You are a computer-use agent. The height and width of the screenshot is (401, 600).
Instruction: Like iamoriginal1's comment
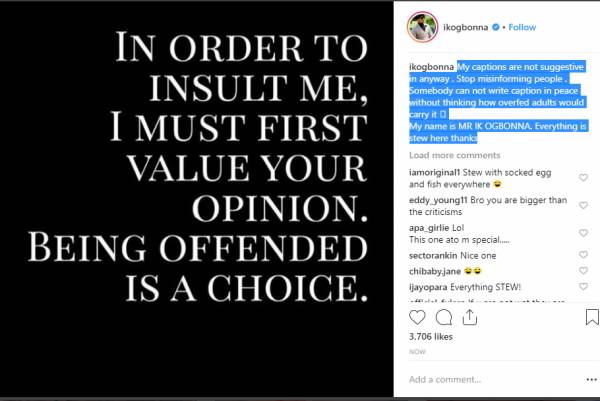pos(583,177)
